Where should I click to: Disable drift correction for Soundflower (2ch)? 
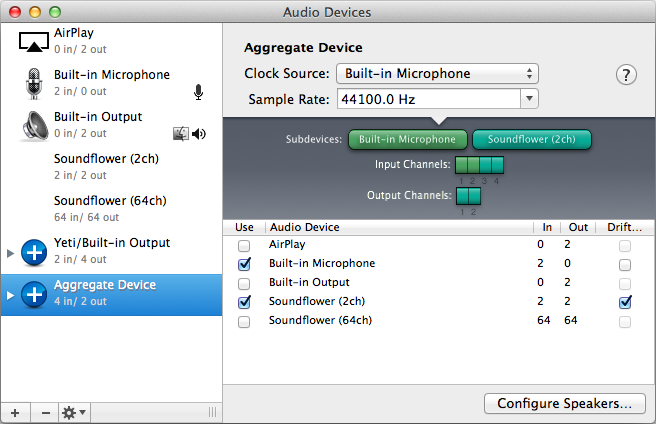point(625,302)
